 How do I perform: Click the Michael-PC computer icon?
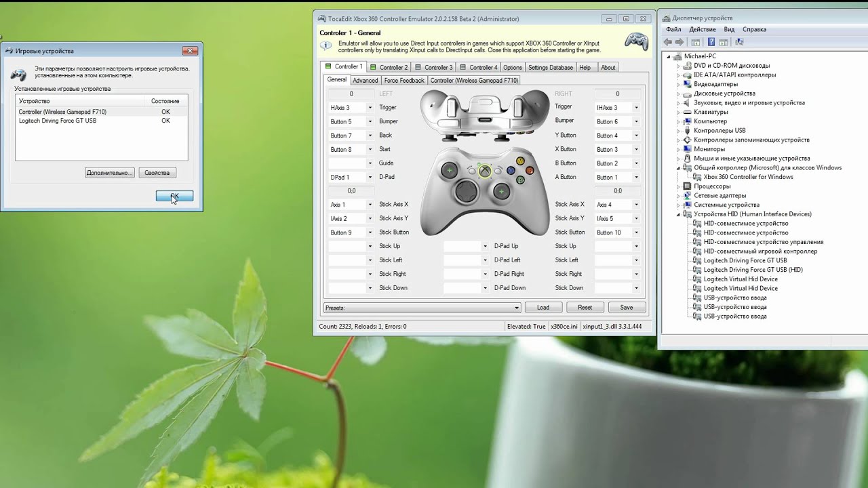point(678,56)
